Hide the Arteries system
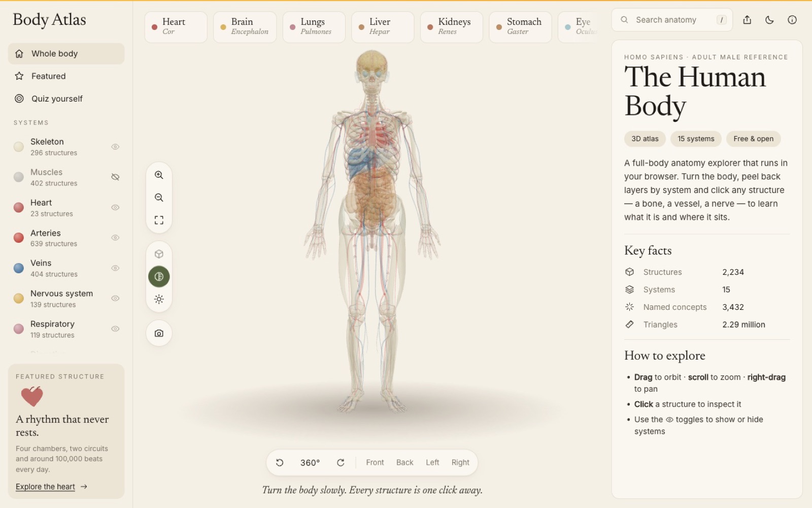 click(115, 238)
